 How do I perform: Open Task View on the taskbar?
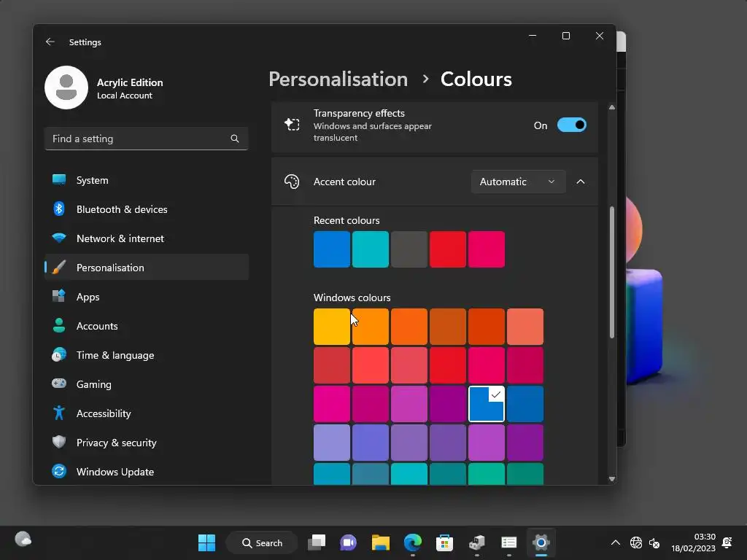[x=317, y=542]
